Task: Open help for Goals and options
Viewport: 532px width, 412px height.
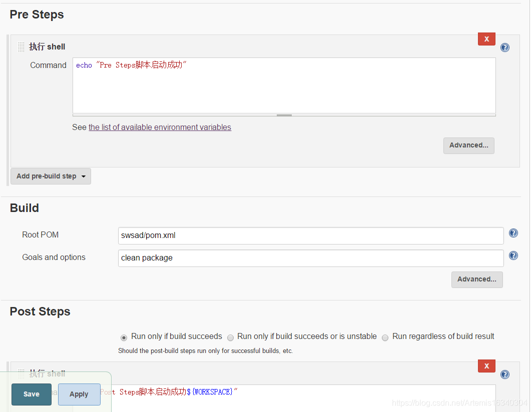Action: pyautogui.click(x=513, y=255)
